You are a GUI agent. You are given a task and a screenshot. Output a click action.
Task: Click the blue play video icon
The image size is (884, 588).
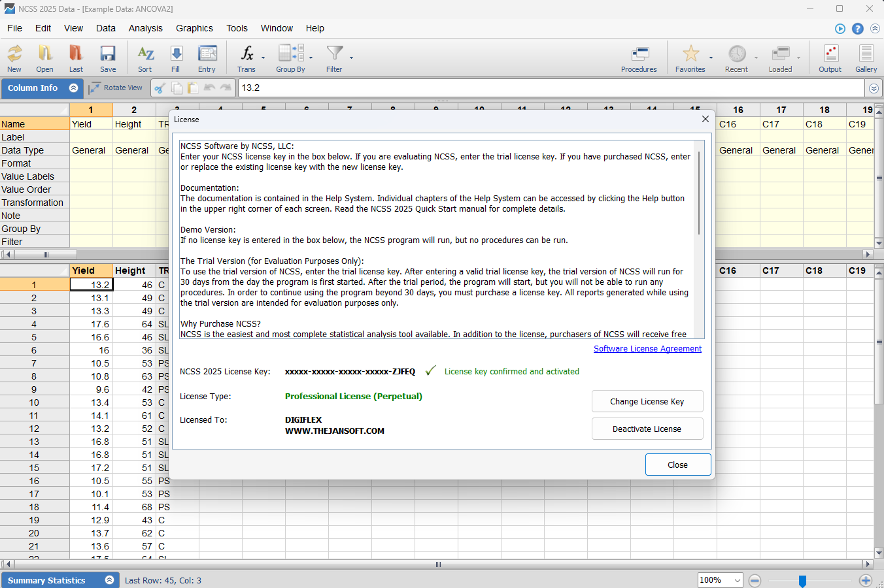tap(840, 29)
